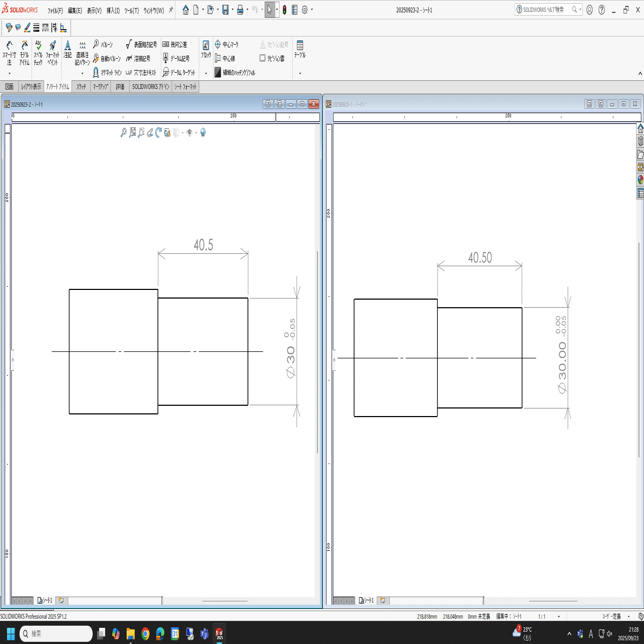Switch to the スケッチ CommandManager tab
Screen dimensions: 644x644
(80, 86)
